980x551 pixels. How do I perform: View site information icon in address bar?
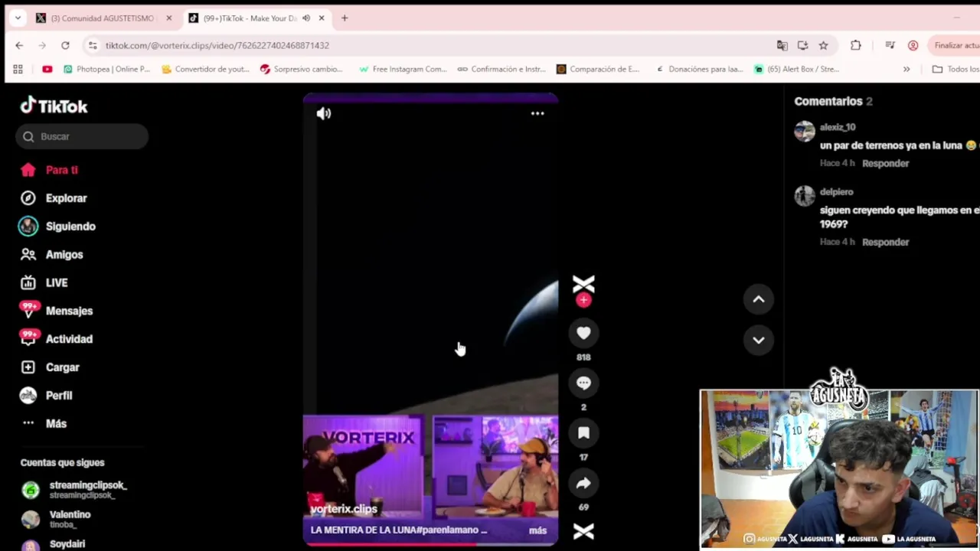[93, 46]
